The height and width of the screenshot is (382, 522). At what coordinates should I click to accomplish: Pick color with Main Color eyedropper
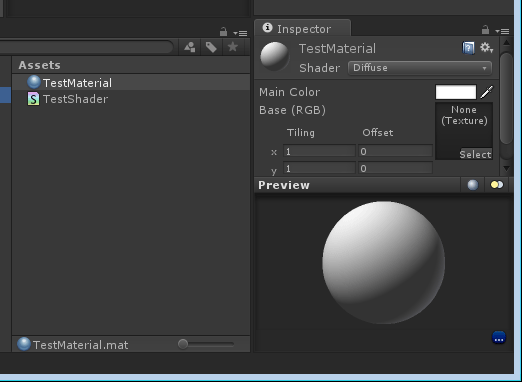487,92
